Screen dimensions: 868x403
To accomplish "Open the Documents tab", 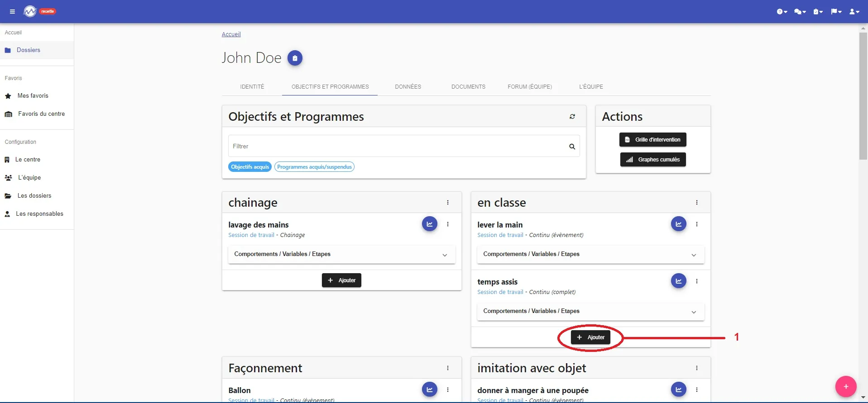I will pyautogui.click(x=468, y=87).
